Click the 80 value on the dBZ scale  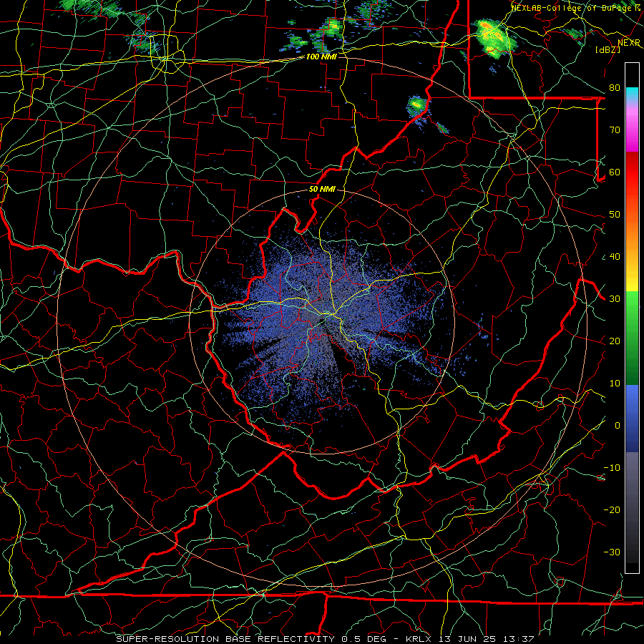pos(615,88)
